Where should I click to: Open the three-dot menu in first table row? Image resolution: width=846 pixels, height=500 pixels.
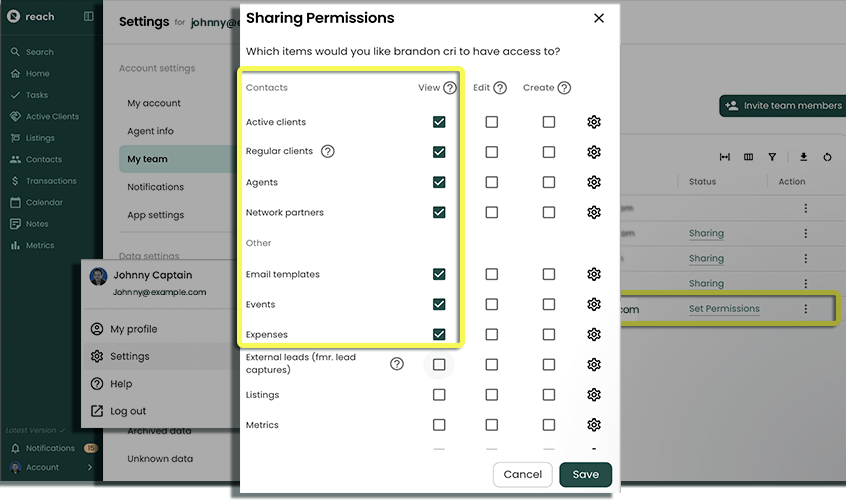click(805, 208)
